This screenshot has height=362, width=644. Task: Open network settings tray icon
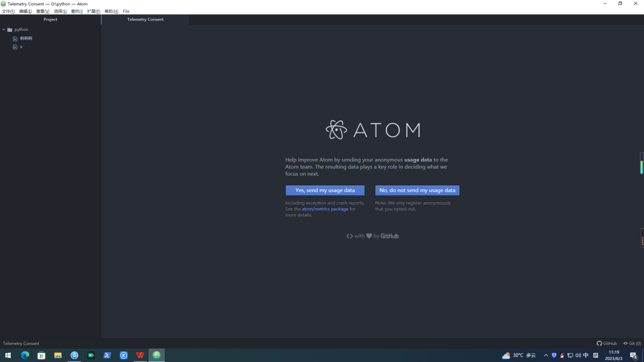tap(570, 355)
